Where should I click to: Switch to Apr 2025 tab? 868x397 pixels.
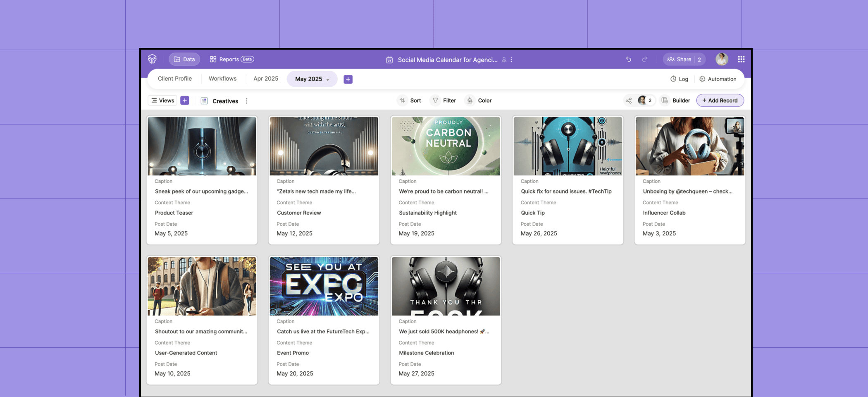tap(266, 79)
